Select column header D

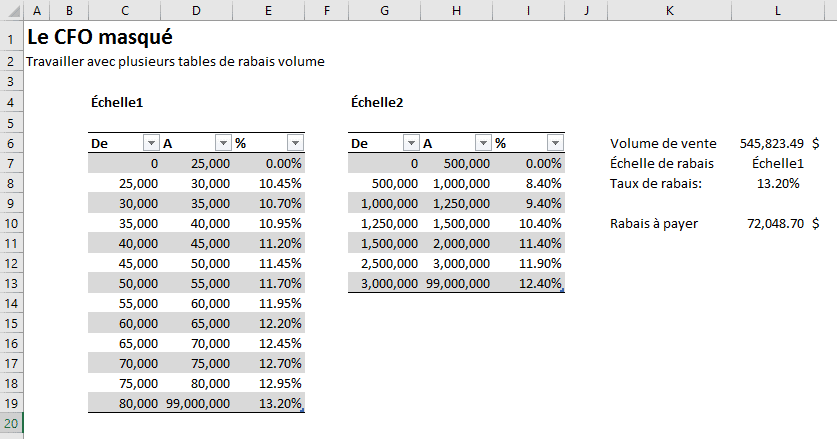coord(196,11)
